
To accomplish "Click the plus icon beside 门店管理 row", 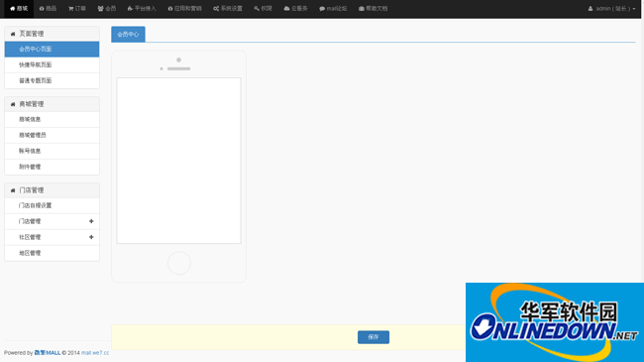I will (x=91, y=221).
